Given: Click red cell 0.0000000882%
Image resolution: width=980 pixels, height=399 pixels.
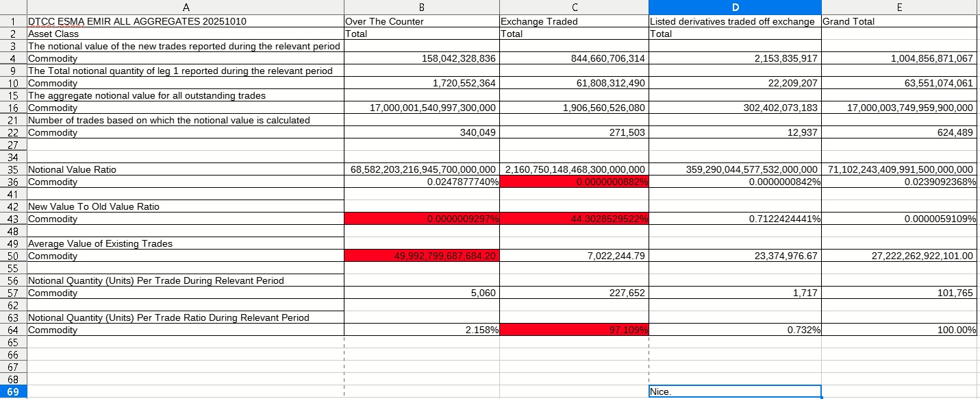Looking at the screenshot, I should coord(574,182).
